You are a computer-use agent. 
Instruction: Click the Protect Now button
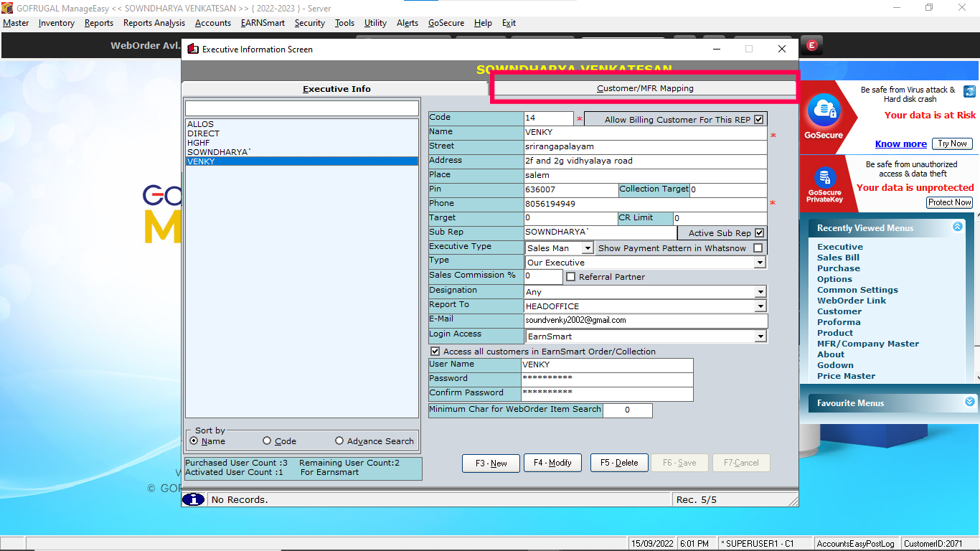point(950,202)
